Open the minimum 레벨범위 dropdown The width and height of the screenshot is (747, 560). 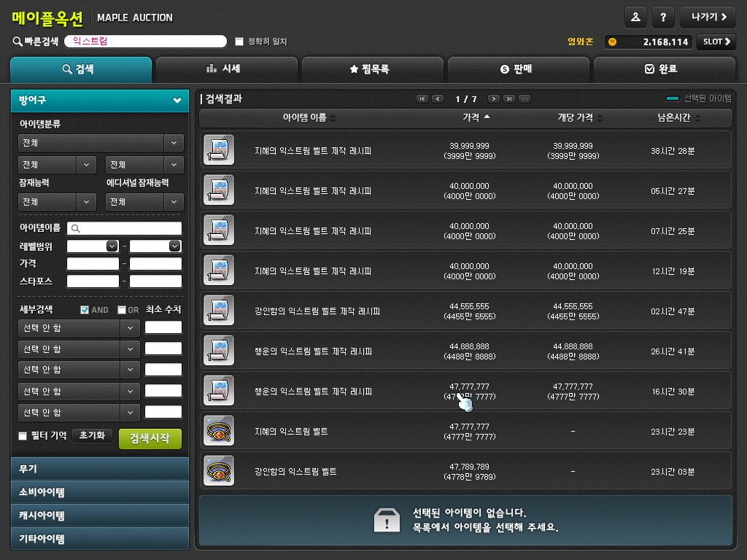112,246
